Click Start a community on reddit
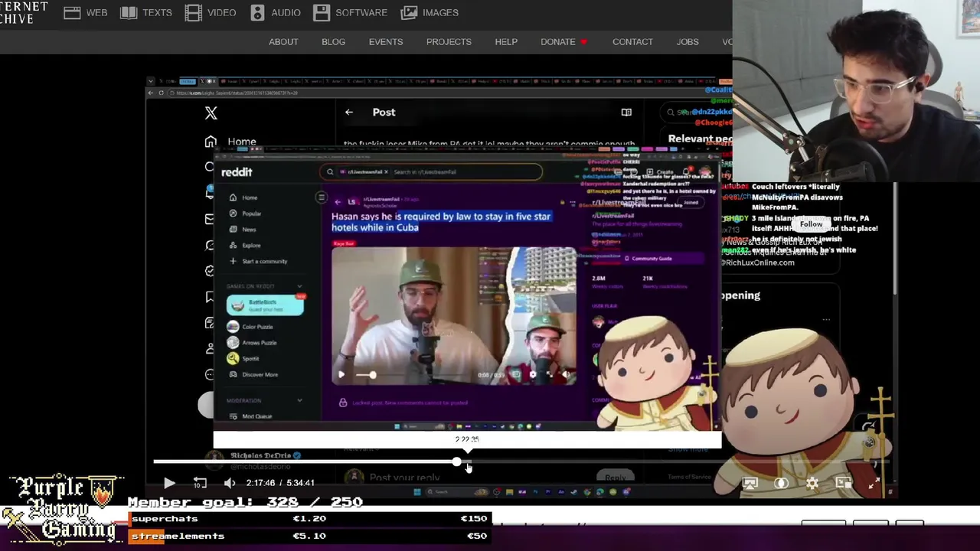 tap(258, 262)
